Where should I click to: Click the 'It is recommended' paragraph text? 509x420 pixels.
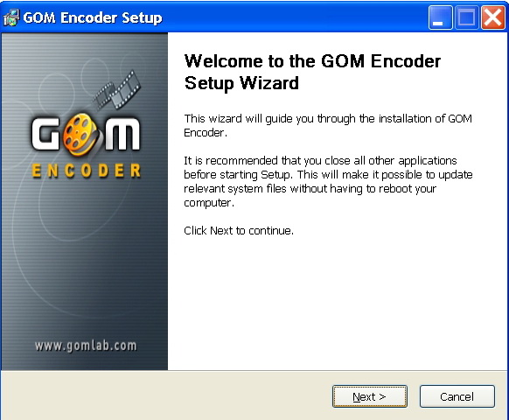click(328, 181)
